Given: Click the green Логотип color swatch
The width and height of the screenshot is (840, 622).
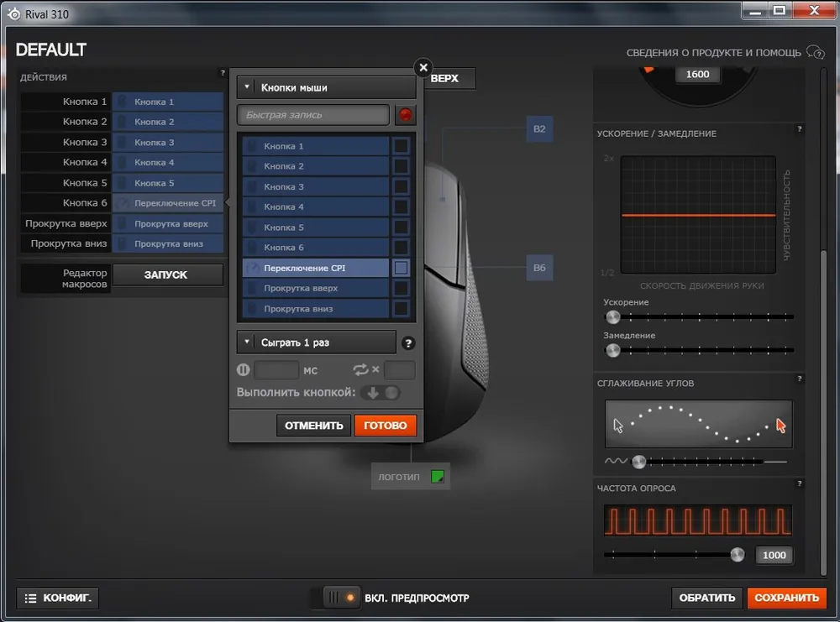Looking at the screenshot, I should pos(437,477).
